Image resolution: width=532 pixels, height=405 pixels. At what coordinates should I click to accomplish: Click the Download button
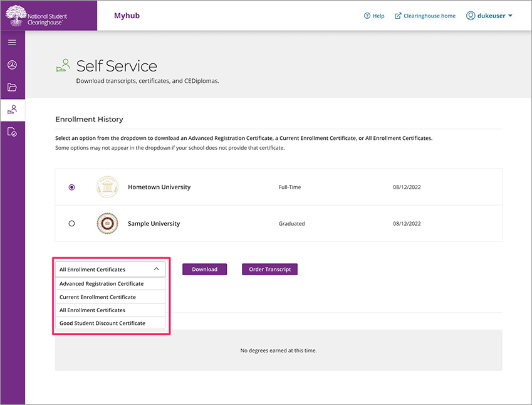coord(204,269)
